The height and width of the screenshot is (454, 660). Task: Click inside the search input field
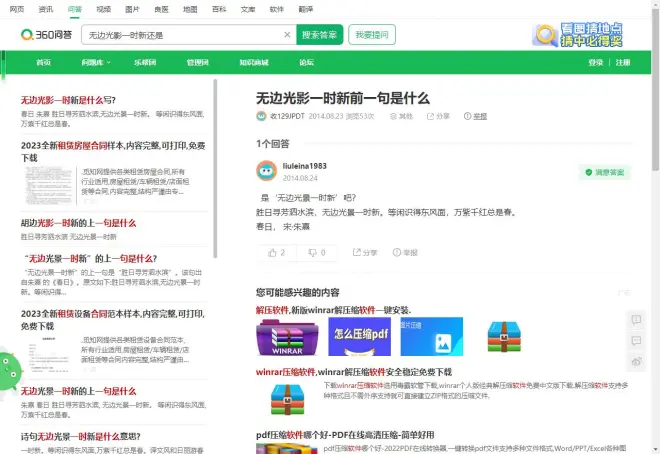tap(180, 34)
